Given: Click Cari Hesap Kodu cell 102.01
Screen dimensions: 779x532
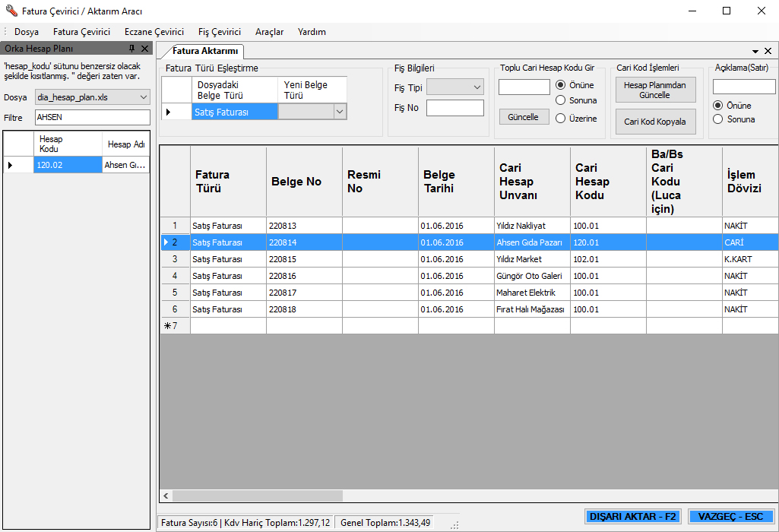Looking at the screenshot, I should point(608,259).
